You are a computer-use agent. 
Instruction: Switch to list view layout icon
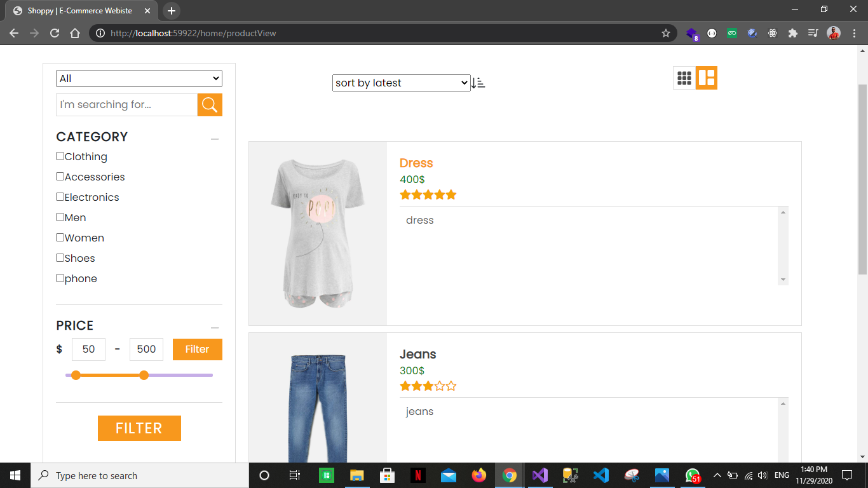tap(707, 78)
